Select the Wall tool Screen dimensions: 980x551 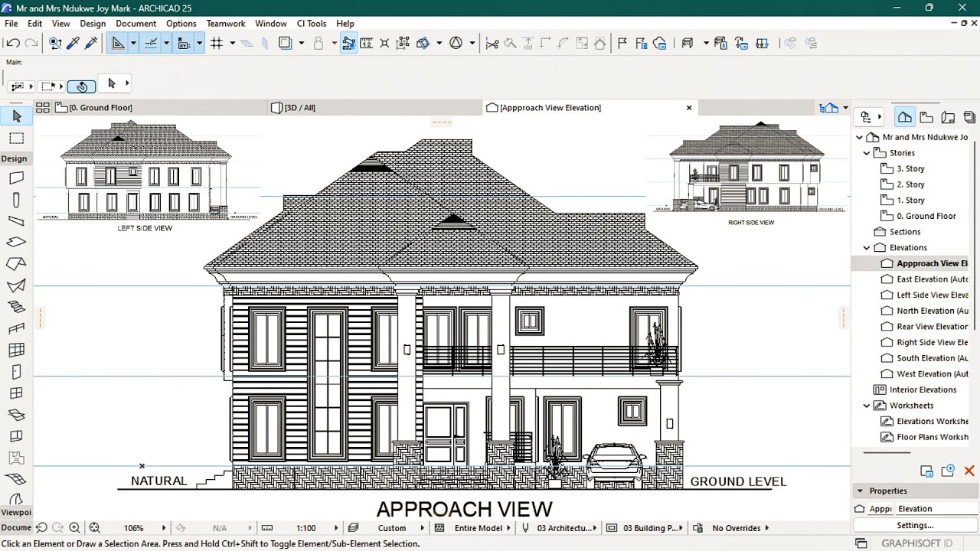pos(16,178)
